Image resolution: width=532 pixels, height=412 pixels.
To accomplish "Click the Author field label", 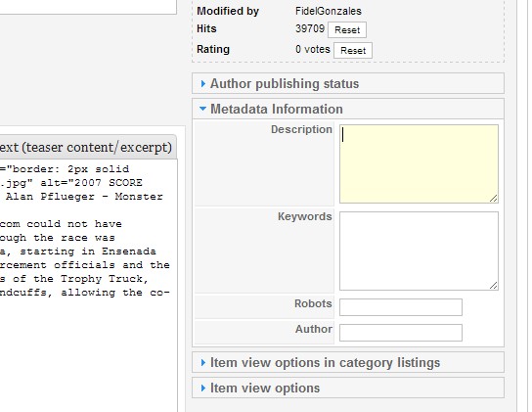I will pos(314,329).
